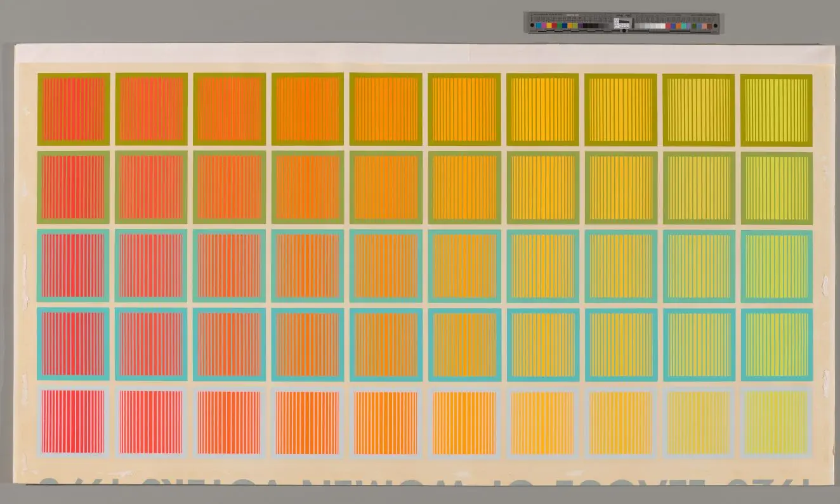Click the third square in the third row
The width and height of the screenshot is (840, 504).
[230, 266]
